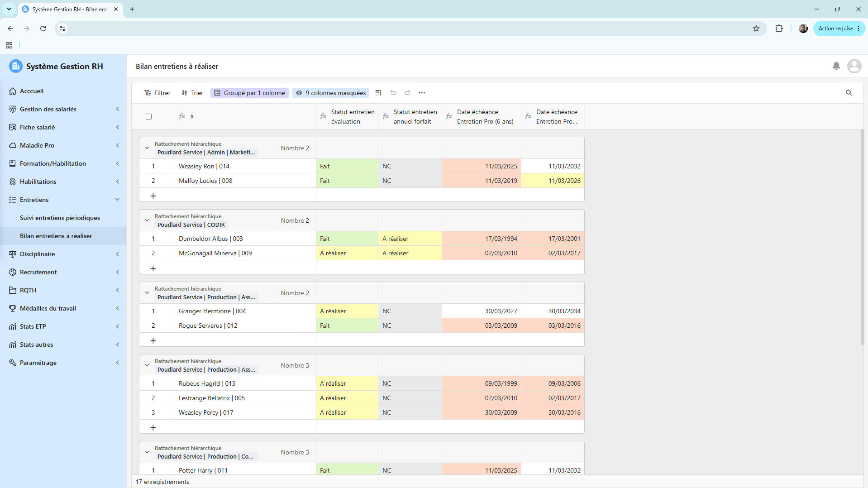Open the browser extensions puzzle icon
This screenshot has height=488, width=868.
click(x=779, y=29)
